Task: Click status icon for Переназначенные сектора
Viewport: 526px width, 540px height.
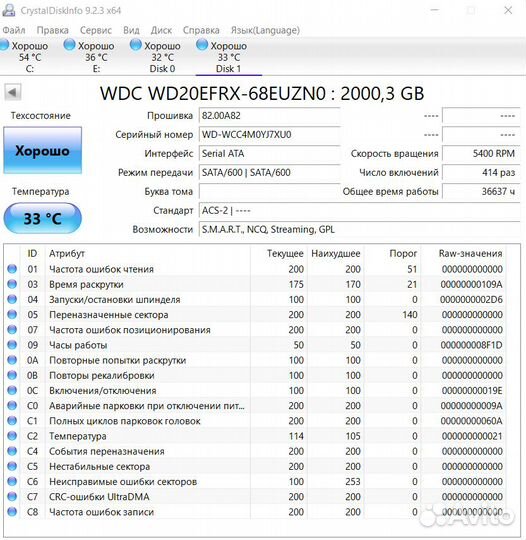Action: tap(12, 314)
